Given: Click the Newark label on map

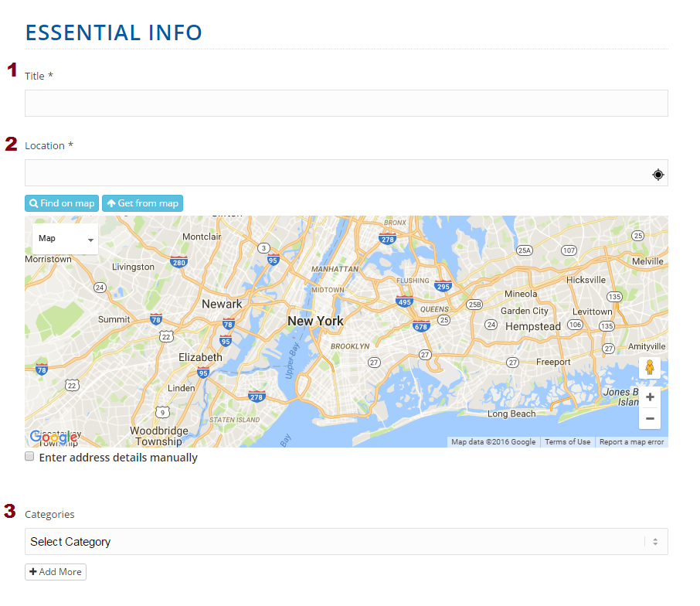Looking at the screenshot, I should click(x=222, y=304).
